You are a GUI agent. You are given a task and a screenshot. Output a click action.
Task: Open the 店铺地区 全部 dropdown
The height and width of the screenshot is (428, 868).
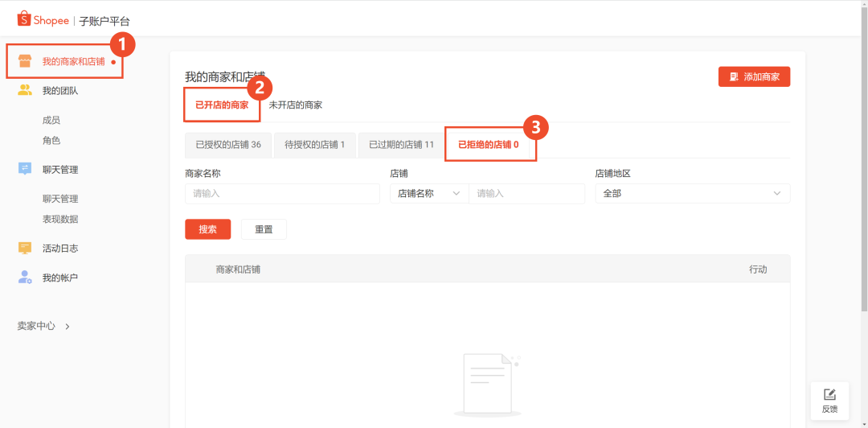coord(692,193)
